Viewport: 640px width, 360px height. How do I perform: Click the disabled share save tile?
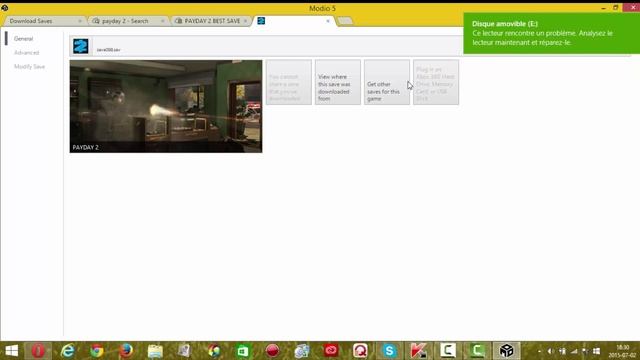[x=289, y=82]
